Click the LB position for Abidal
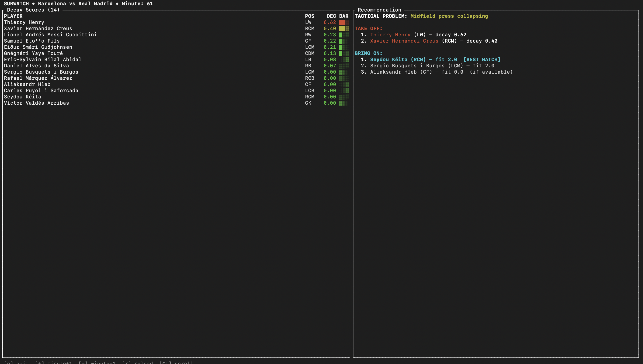This screenshot has width=643, height=364. tap(308, 59)
